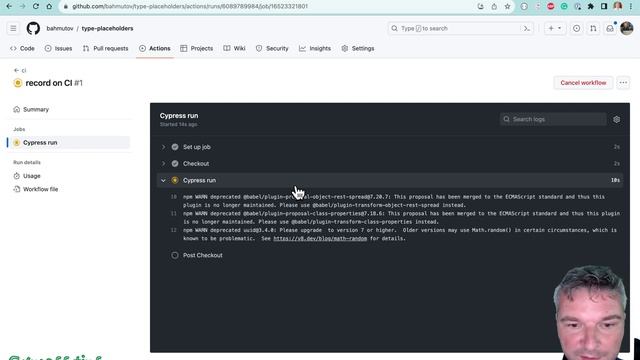Open the Security tab
This screenshot has height=360, width=640.
[x=272, y=48]
